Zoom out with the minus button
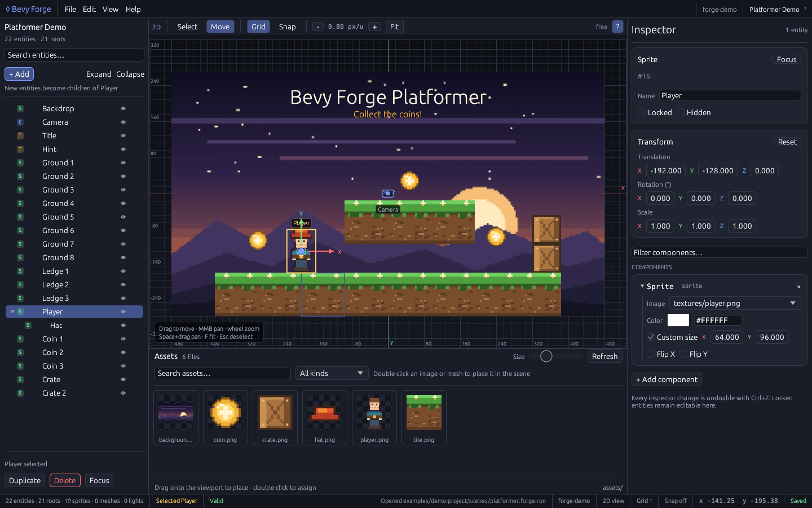This screenshot has height=508, width=812. 318,27
